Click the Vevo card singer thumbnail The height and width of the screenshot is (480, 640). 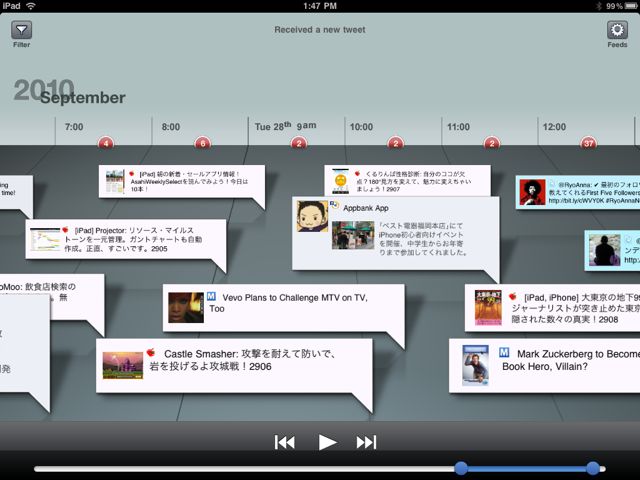click(x=186, y=307)
